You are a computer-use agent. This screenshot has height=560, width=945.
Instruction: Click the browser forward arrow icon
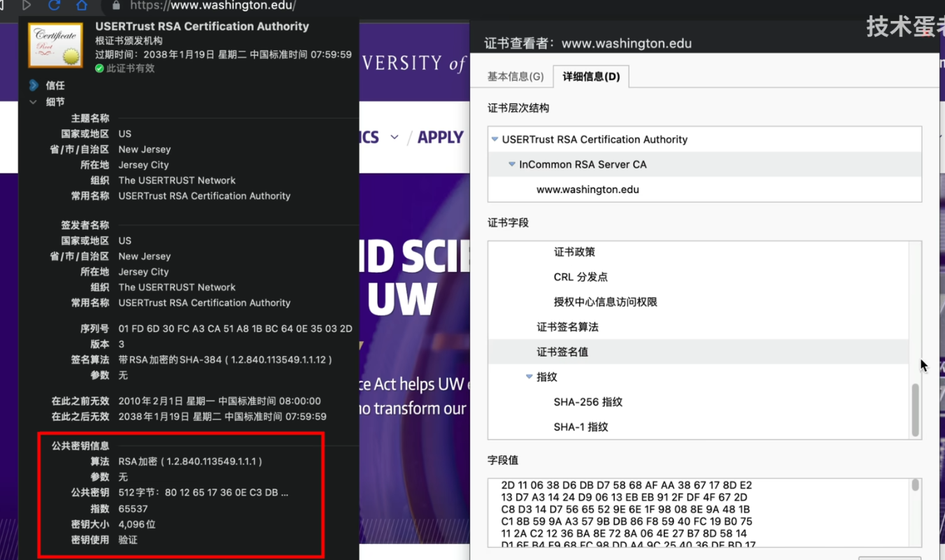click(27, 6)
